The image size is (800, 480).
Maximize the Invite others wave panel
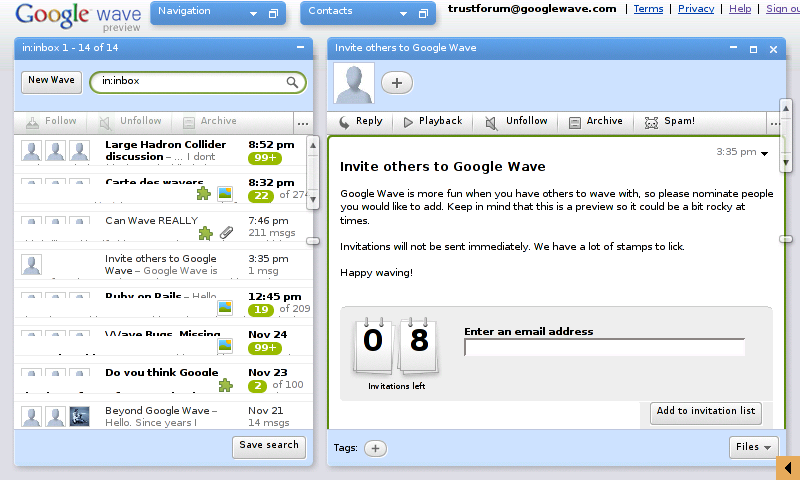(753, 49)
